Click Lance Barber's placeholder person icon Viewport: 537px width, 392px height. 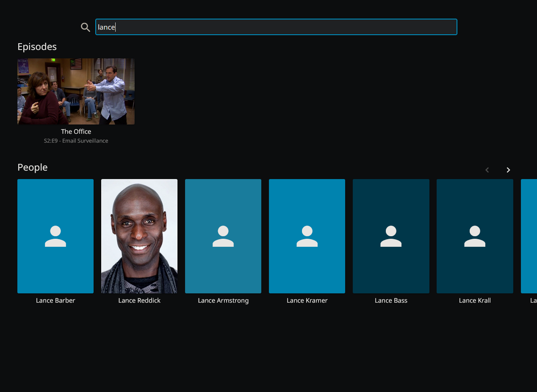55,236
